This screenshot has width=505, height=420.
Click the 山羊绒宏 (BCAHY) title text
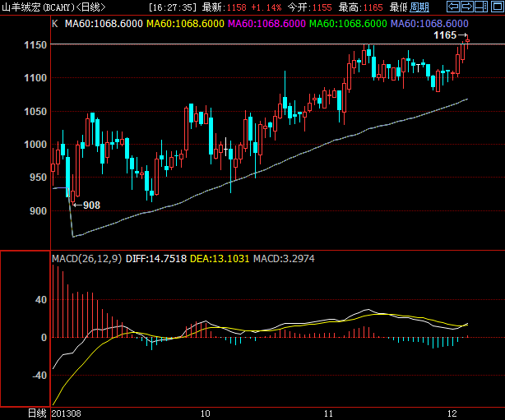[x=38, y=7]
